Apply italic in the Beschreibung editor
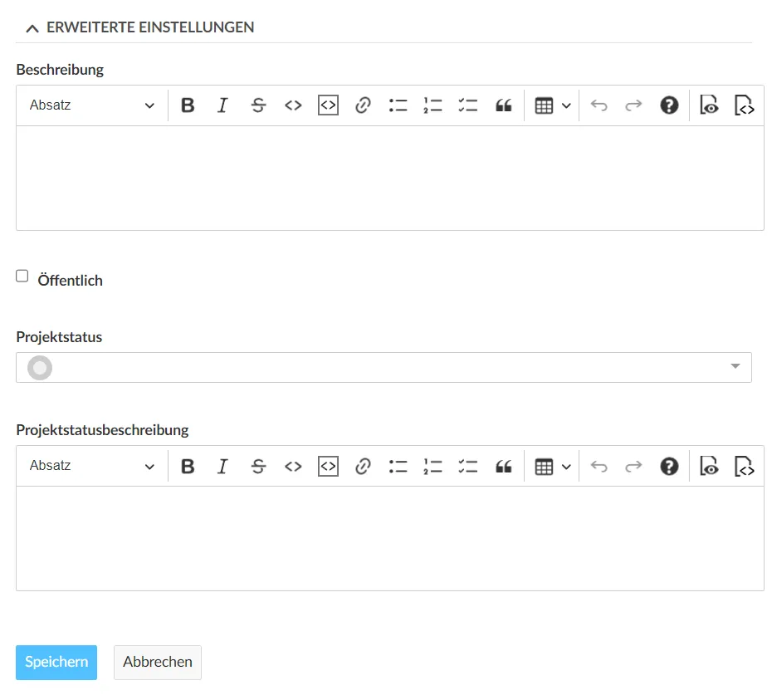This screenshot has height=700, width=772. pyautogui.click(x=222, y=105)
